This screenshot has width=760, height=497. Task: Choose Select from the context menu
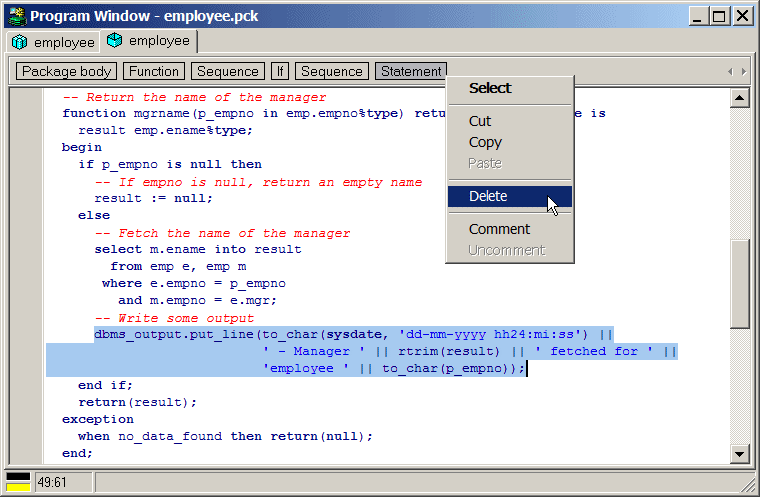coord(510,88)
